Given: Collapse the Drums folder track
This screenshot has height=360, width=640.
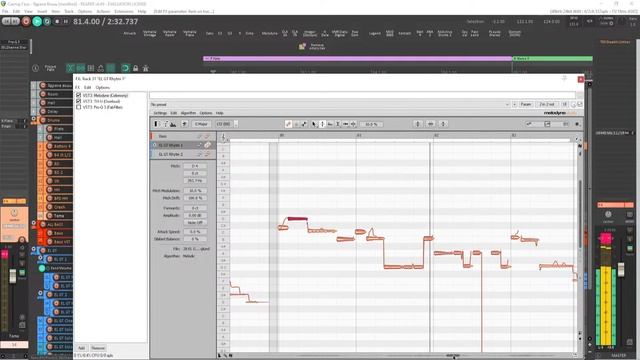Looking at the screenshot, I should coord(33,119).
